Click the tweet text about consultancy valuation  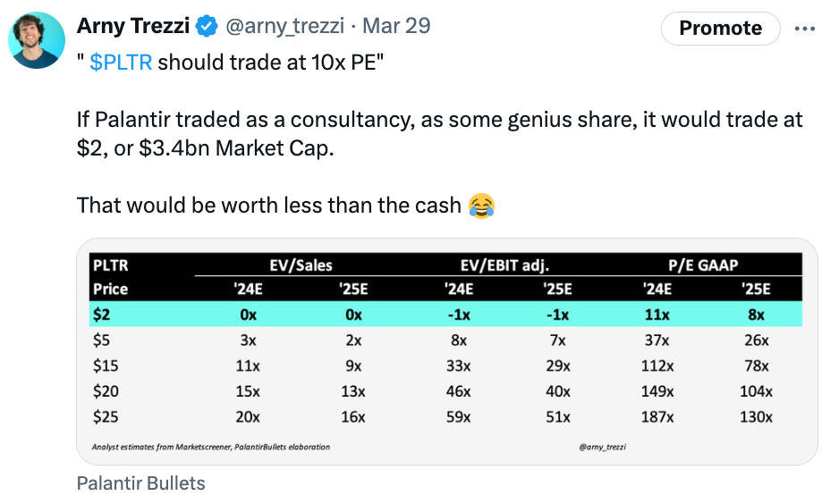click(x=439, y=134)
